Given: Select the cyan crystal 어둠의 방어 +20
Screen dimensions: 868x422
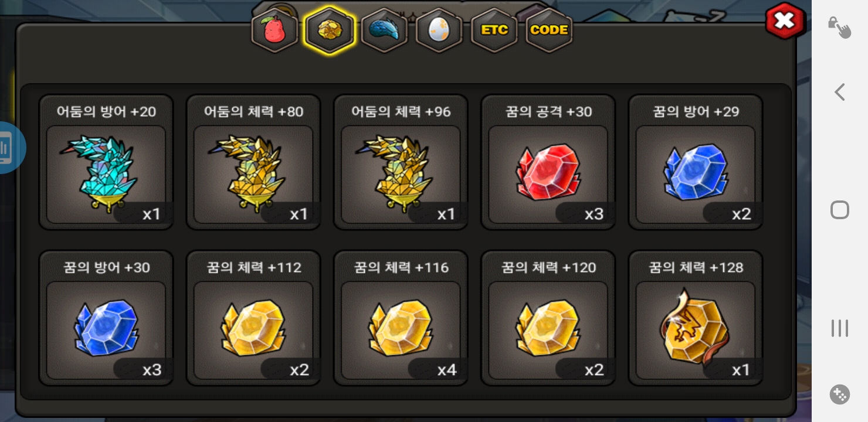Looking at the screenshot, I should [106, 162].
